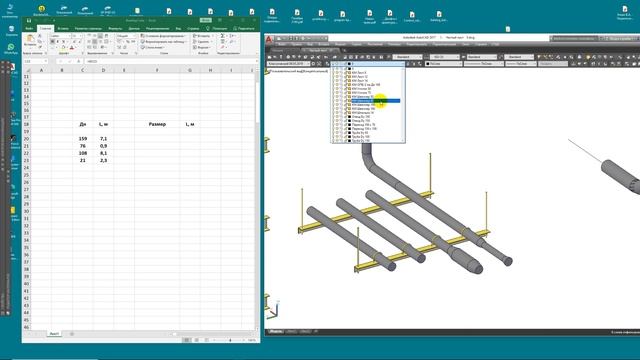Click the New drawing icon in AutoCAD toolbar
640x360 pixels.
coord(270,57)
